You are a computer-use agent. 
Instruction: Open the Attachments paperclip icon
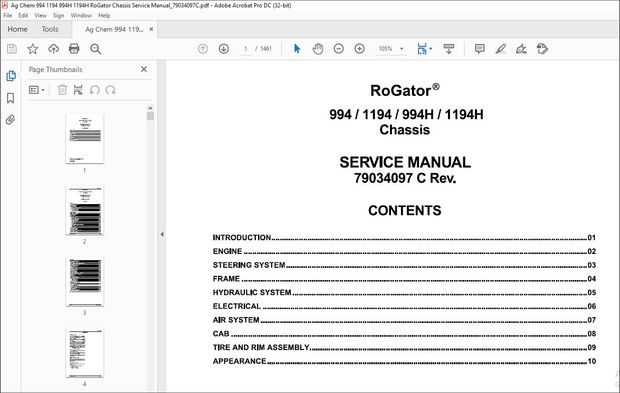pos(10,119)
